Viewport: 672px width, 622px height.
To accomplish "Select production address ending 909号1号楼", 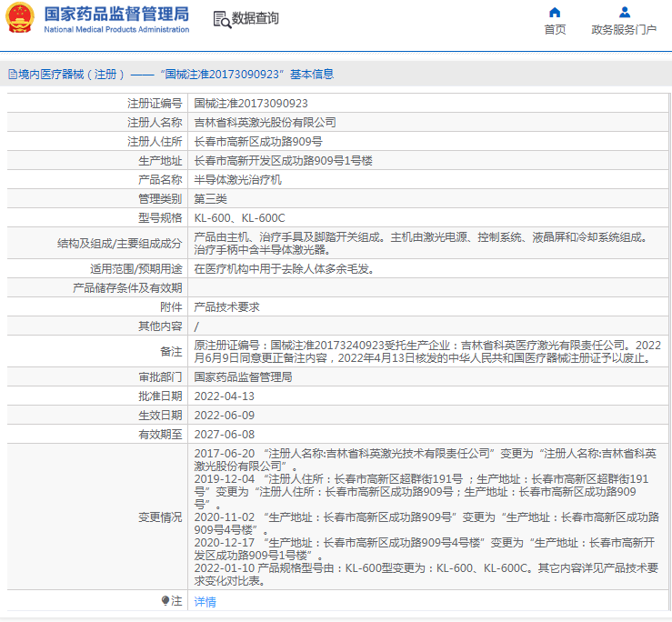I will [x=284, y=161].
